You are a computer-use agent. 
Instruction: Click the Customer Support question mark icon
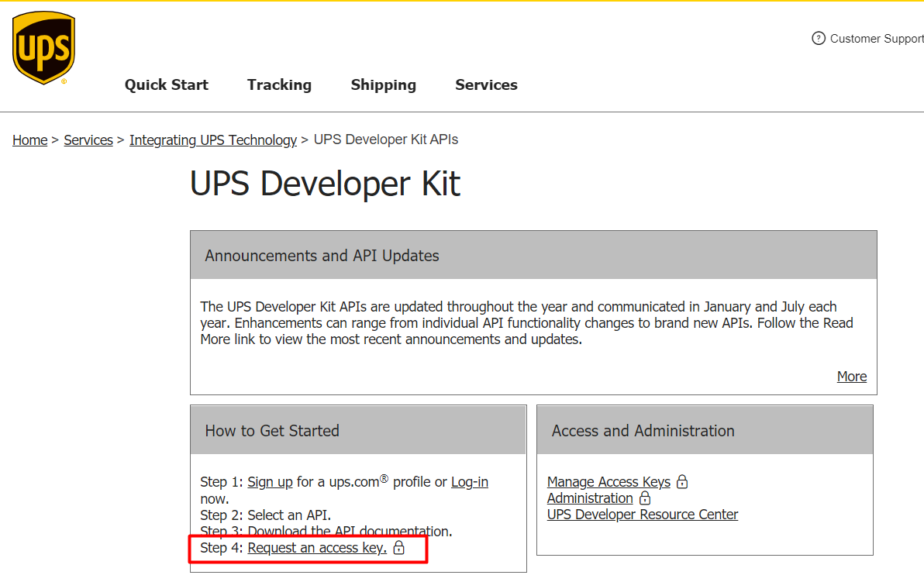click(x=818, y=38)
